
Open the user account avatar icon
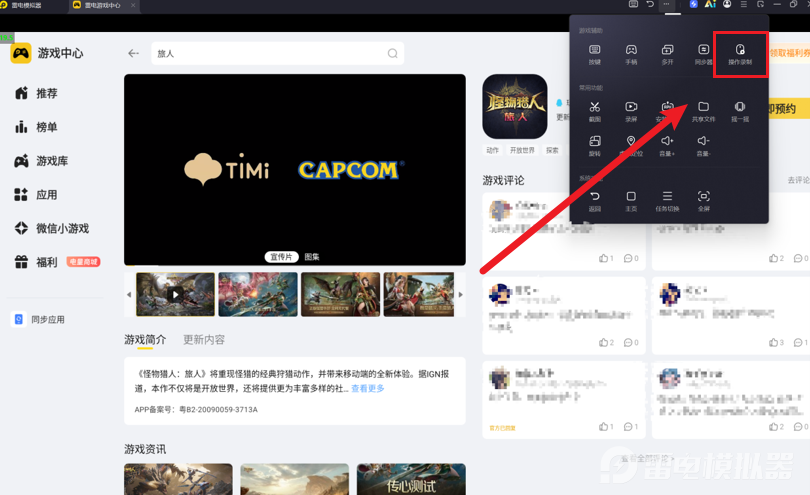[x=727, y=4]
